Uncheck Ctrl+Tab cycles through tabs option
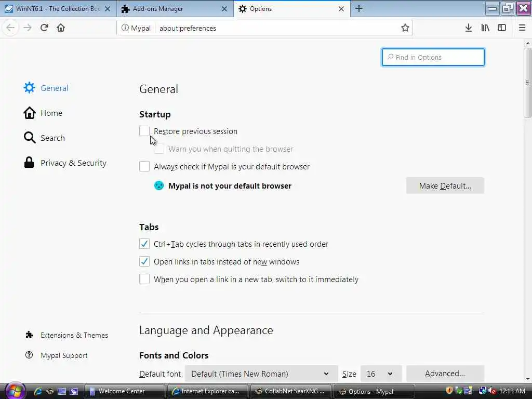The image size is (532, 399). click(x=144, y=244)
